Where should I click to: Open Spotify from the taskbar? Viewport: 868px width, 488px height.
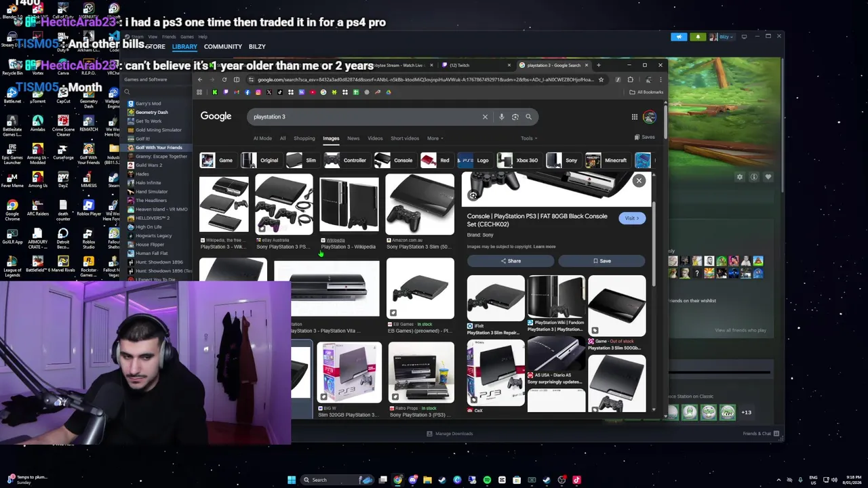click(x=487, y=480)
